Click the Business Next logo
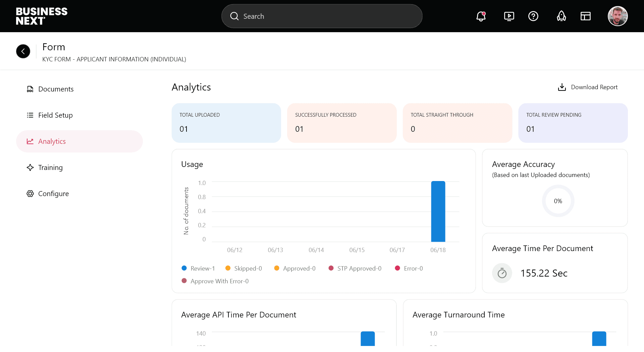644x352 pixels. (x=42, y=16)
